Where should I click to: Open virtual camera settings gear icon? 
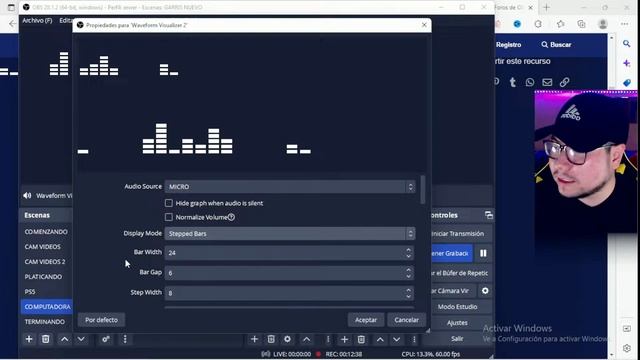click(x=485, y=291)
